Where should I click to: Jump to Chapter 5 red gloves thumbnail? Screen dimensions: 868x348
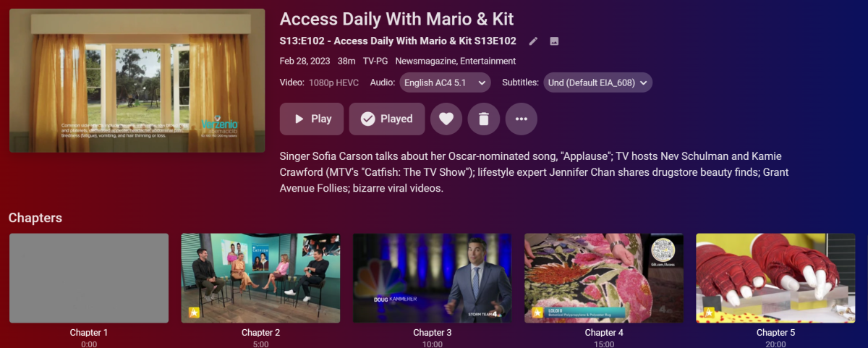(x=775, y=278)
